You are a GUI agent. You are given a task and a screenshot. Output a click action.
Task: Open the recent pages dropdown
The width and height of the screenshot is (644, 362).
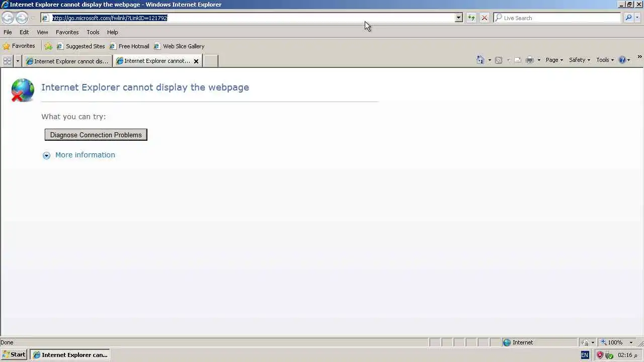click(33, 18)
